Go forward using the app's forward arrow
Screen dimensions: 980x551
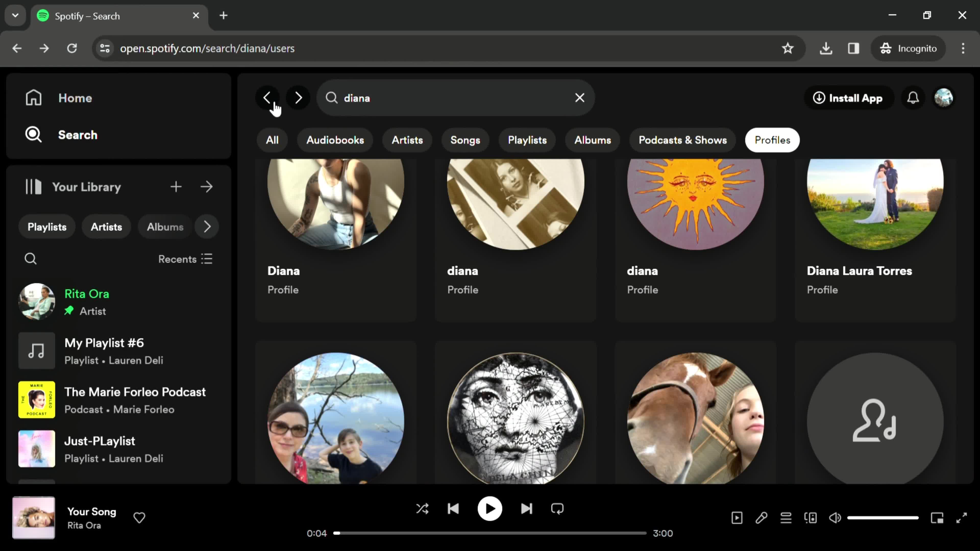(x=298, y=98)
